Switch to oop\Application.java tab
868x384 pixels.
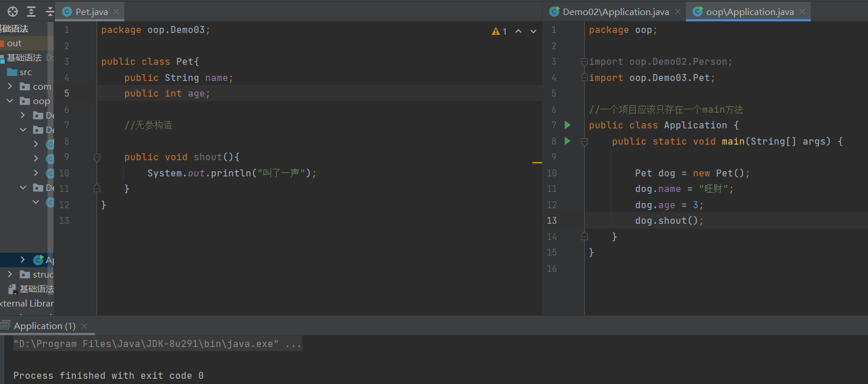[750, 12]
